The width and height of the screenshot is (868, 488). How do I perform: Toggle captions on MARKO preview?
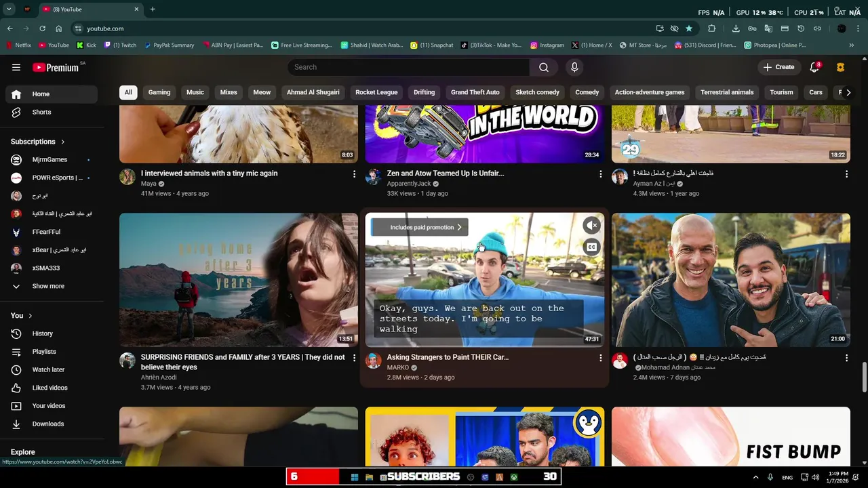tap(591, 247)
